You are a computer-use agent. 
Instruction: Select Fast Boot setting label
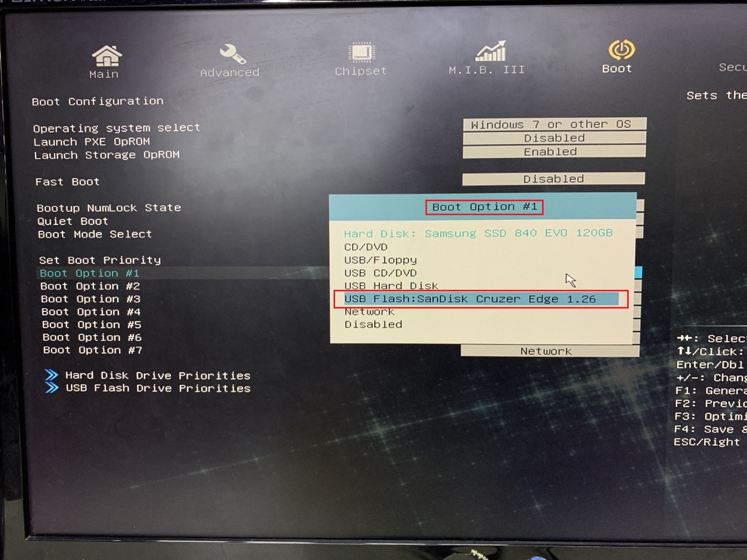(67, 182)
